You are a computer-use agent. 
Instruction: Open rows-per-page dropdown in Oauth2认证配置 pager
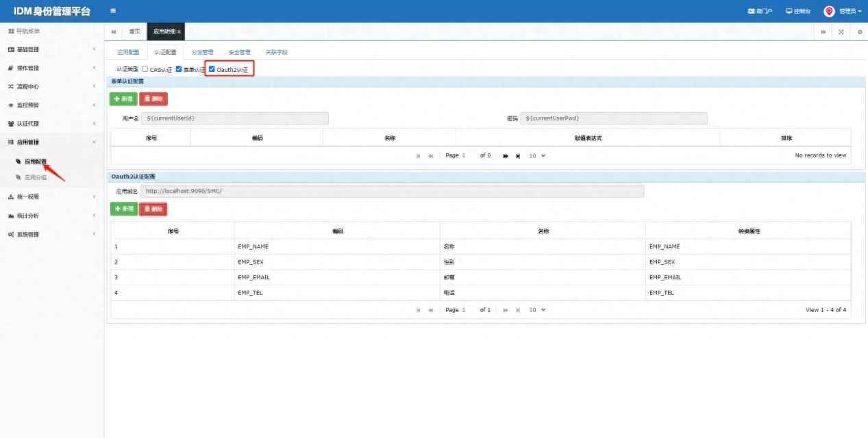click(536, 310)
